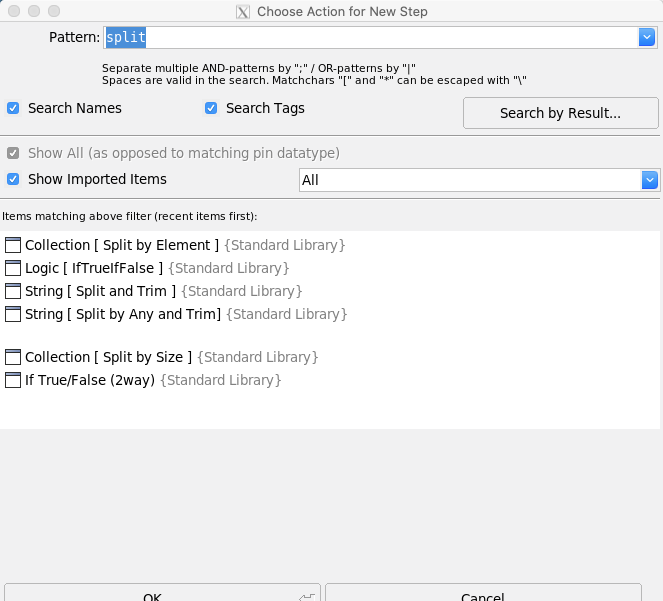Disable the Search Tags checkbox

click(x=211, y=108)
